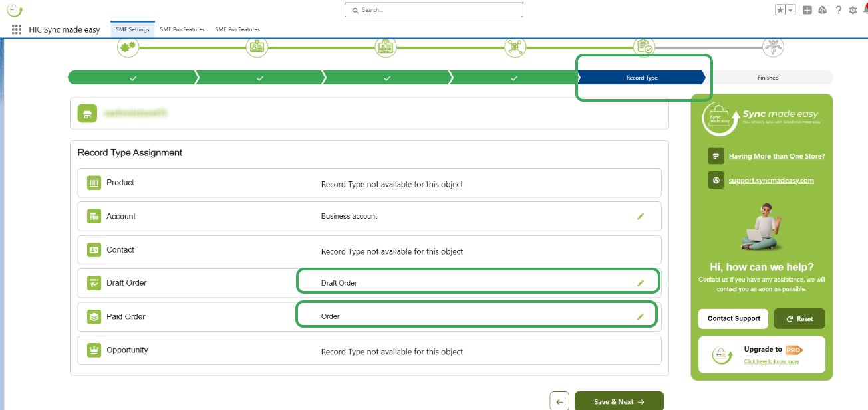Click the 'Record Type Assignment' heading
Image resolution: width=868 pixels, height=410 pixels.
(130, 152)
